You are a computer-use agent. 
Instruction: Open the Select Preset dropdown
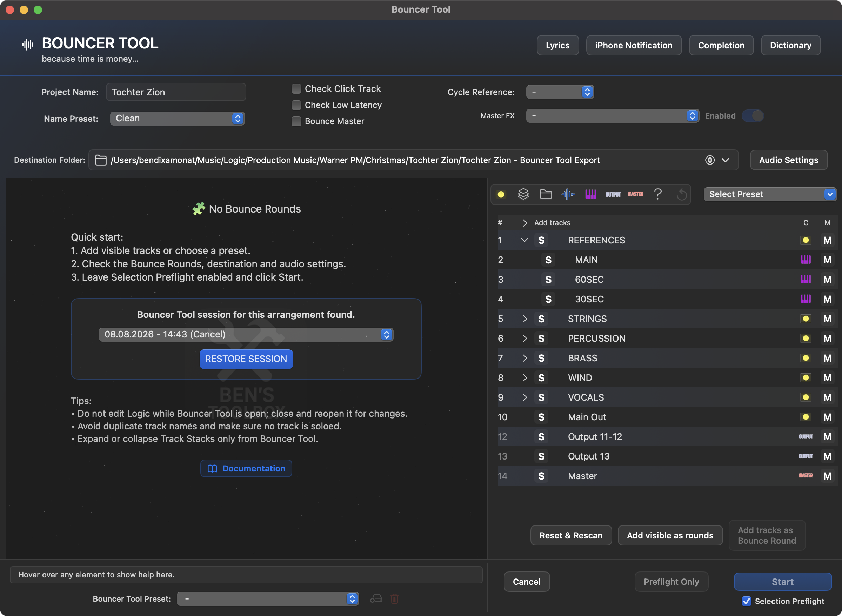pos(769,194)
